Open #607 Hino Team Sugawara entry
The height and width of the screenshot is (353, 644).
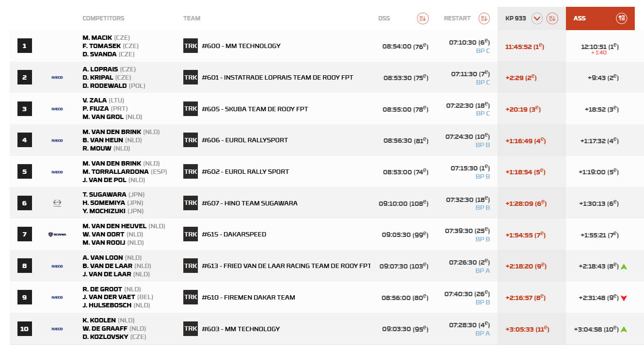coord(250,203)
